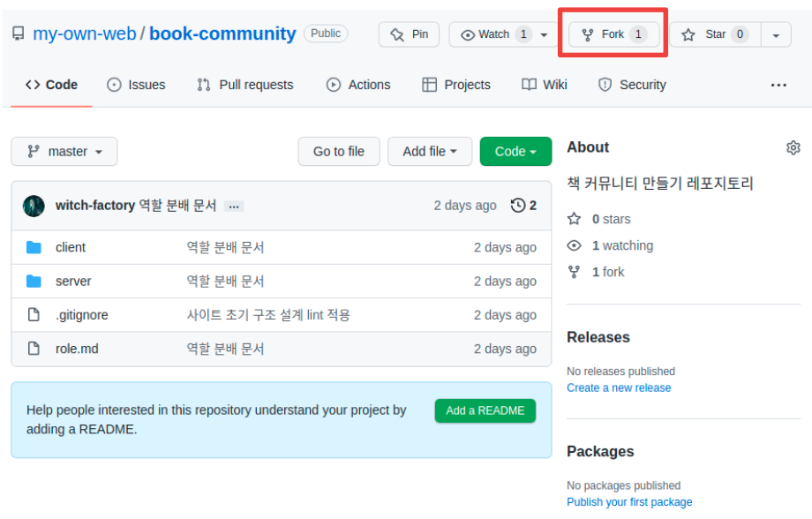Screen dimensions: 812x519
Task: Click the client folder icon
Action: tap(34, 248)
